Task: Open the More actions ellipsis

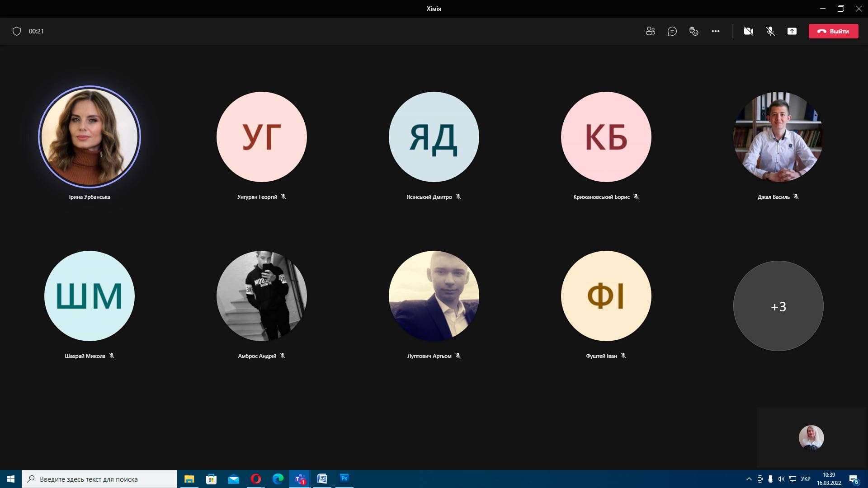Action: 715,31
